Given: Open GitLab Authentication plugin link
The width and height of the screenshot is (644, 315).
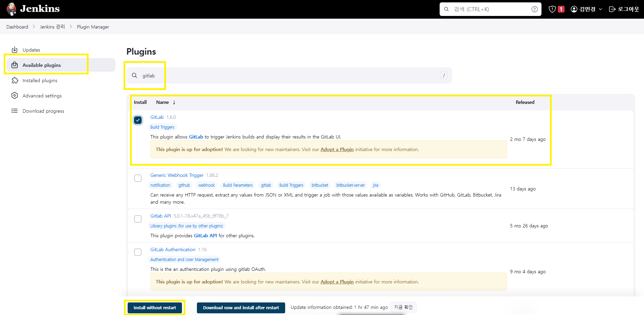Looking at the screenshot, I should click(173, 249).
